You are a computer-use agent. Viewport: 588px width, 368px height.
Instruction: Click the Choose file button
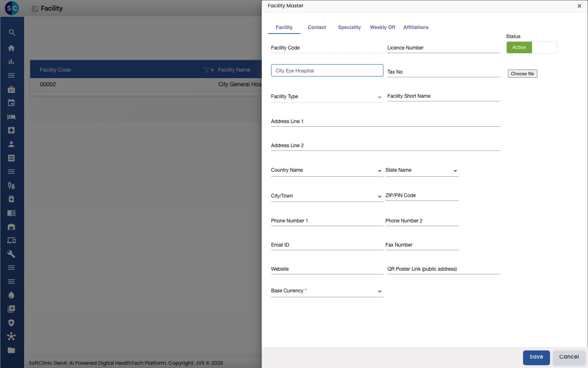point(523,74)
